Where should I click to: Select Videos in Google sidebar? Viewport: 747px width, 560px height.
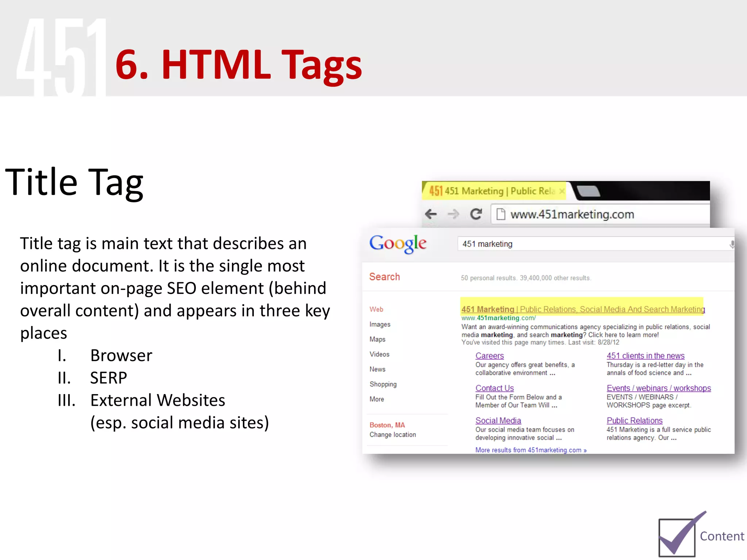coord(379,354)
